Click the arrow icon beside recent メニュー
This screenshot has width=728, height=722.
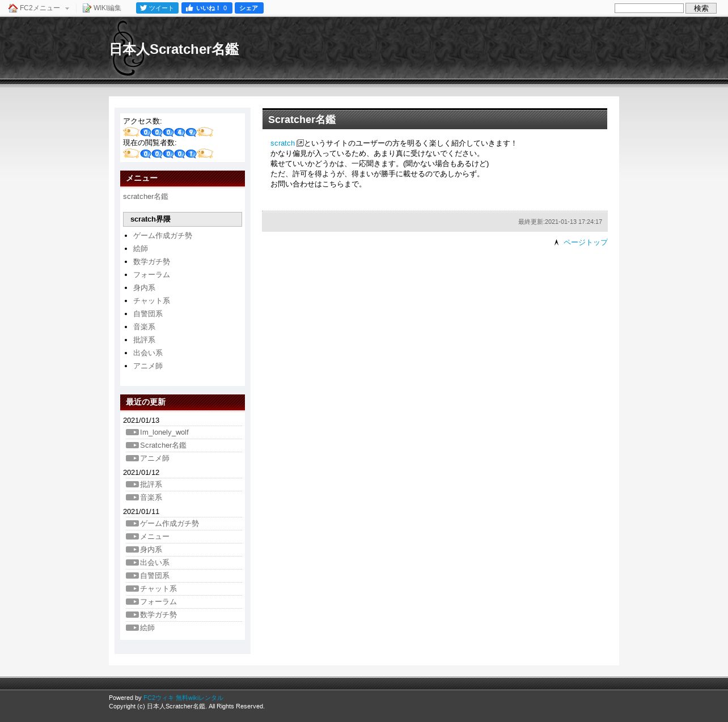coord(132,537)
